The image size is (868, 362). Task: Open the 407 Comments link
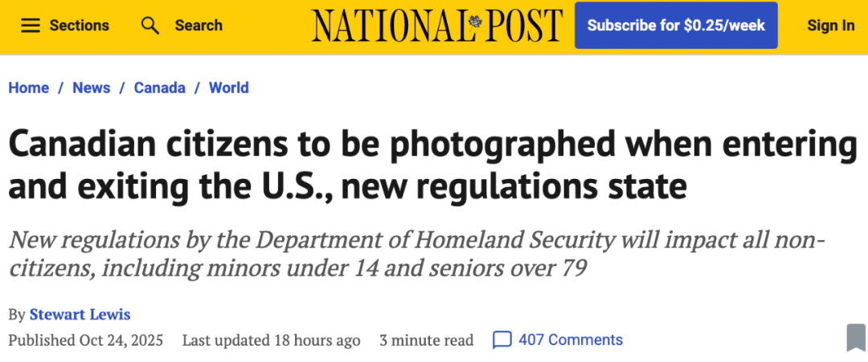click(x=571, y=340)
